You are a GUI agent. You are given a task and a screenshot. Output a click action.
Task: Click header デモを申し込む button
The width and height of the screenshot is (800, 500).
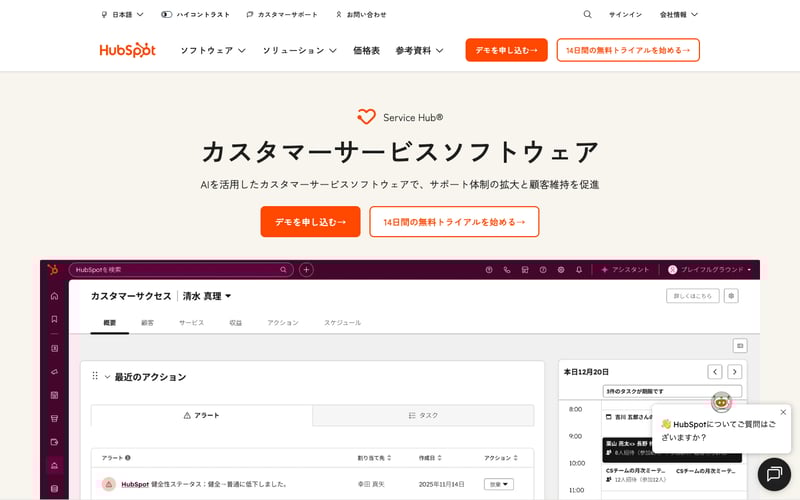(506, 50)
